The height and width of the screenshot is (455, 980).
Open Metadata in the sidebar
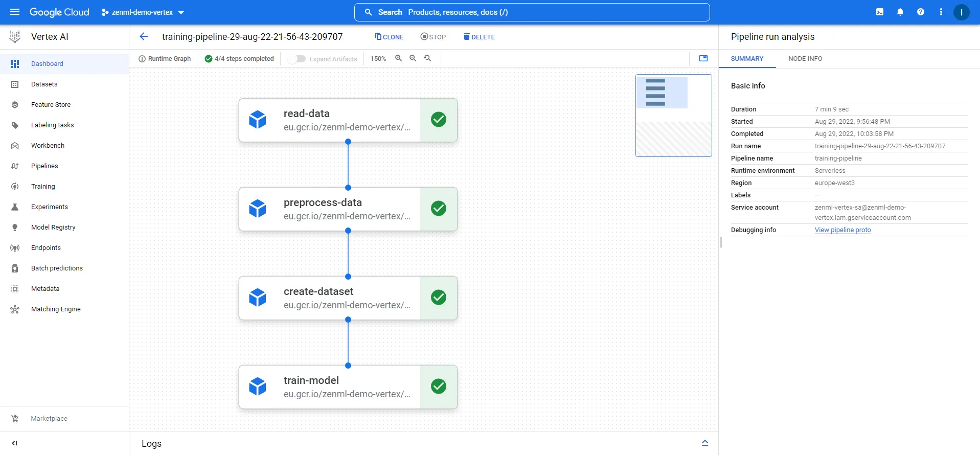(x=64, y=289)
